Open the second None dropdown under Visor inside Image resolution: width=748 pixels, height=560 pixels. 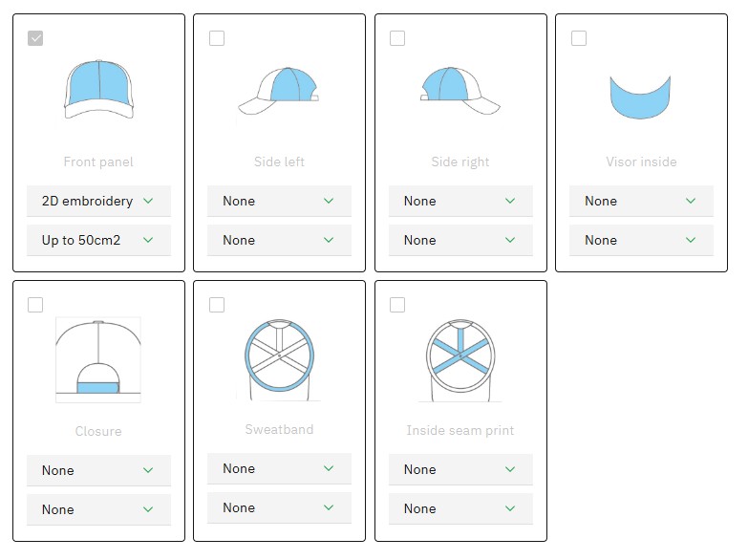pos(641,240)
